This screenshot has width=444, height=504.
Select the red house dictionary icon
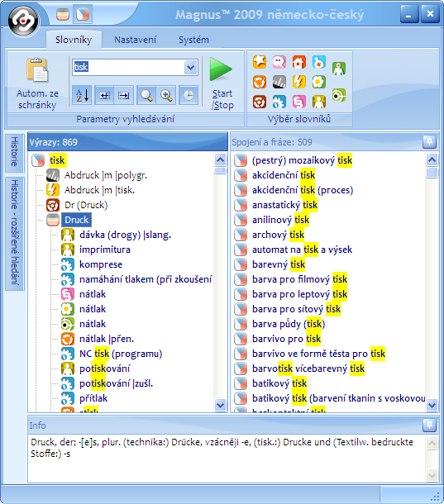pos(299,62)
